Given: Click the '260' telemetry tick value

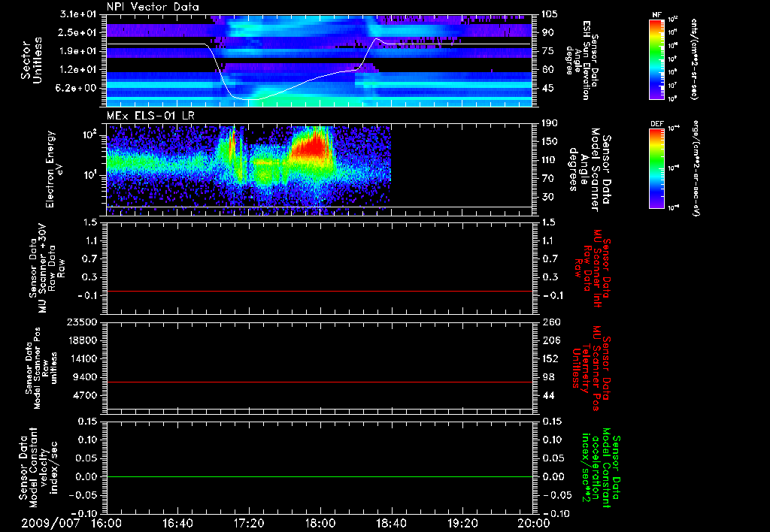Looking at the screenshot, I should pyautogui.click(x=551, y=322).
